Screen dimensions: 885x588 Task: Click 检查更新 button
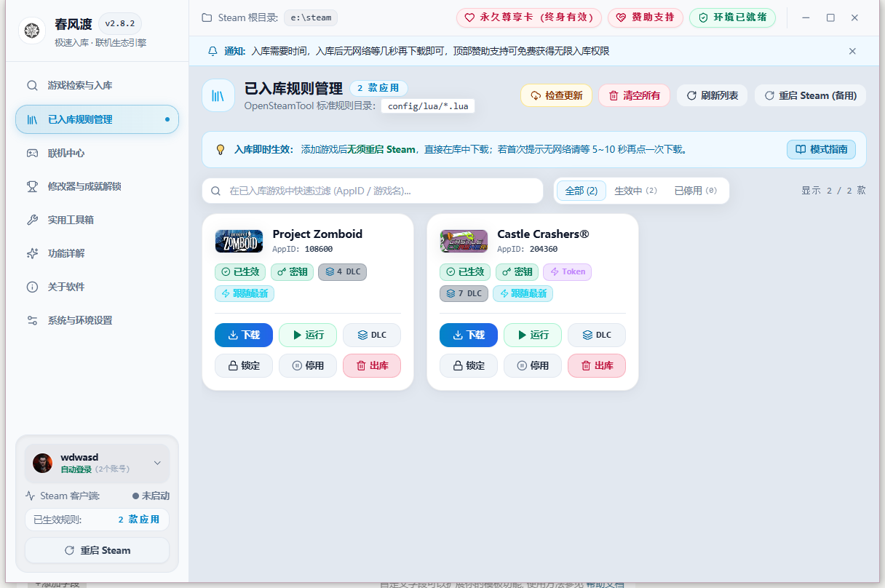tap(556, 95)
